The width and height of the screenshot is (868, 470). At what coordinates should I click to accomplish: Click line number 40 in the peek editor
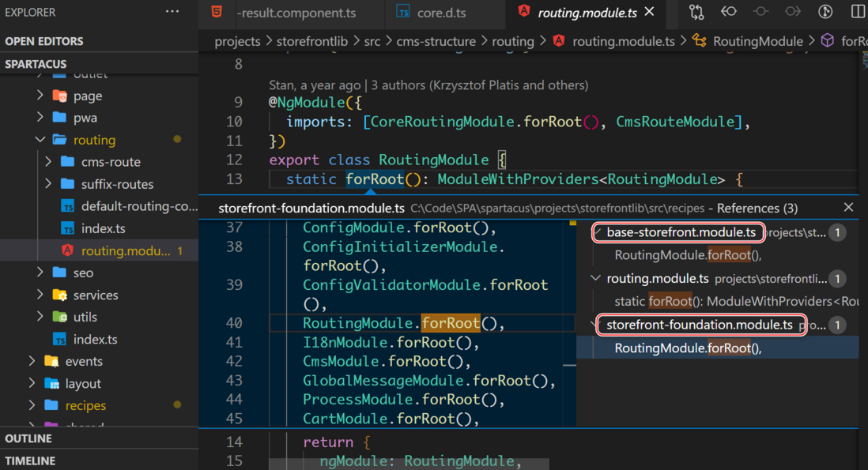pyautogui.click(x=234, y=323)
